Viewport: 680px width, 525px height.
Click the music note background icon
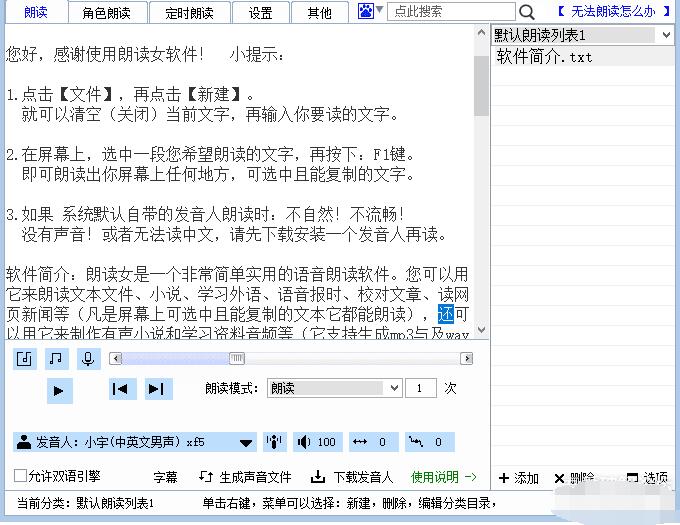pos(56,359)
